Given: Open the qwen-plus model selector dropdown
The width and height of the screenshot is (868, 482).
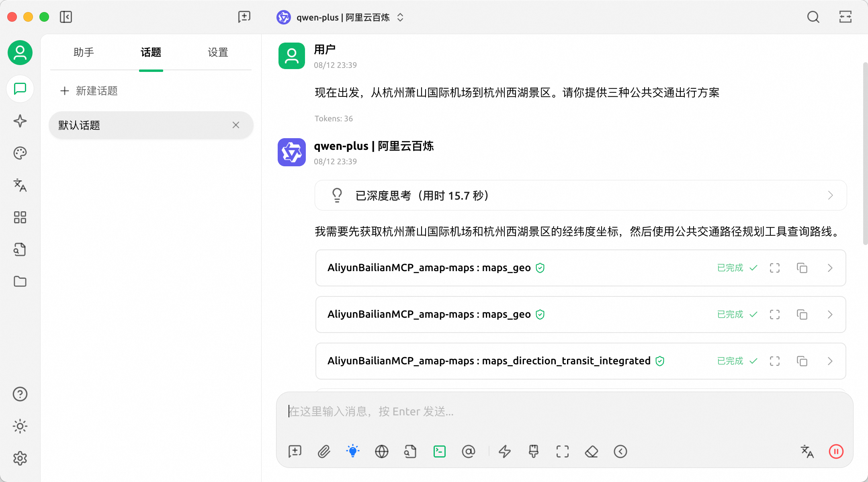Looking at the screenshot, I should (x=340, y=17).
